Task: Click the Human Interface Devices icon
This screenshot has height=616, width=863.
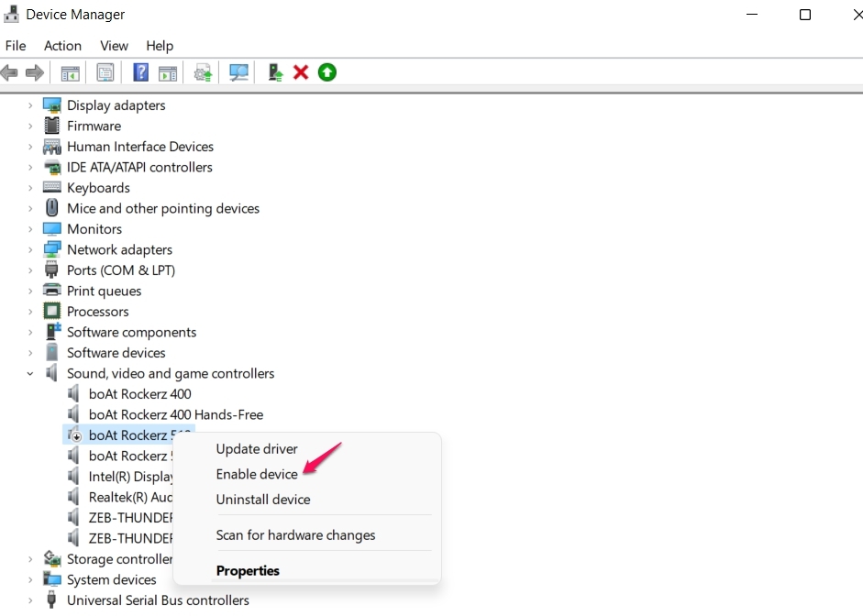Action: click(x=51, y=147)
